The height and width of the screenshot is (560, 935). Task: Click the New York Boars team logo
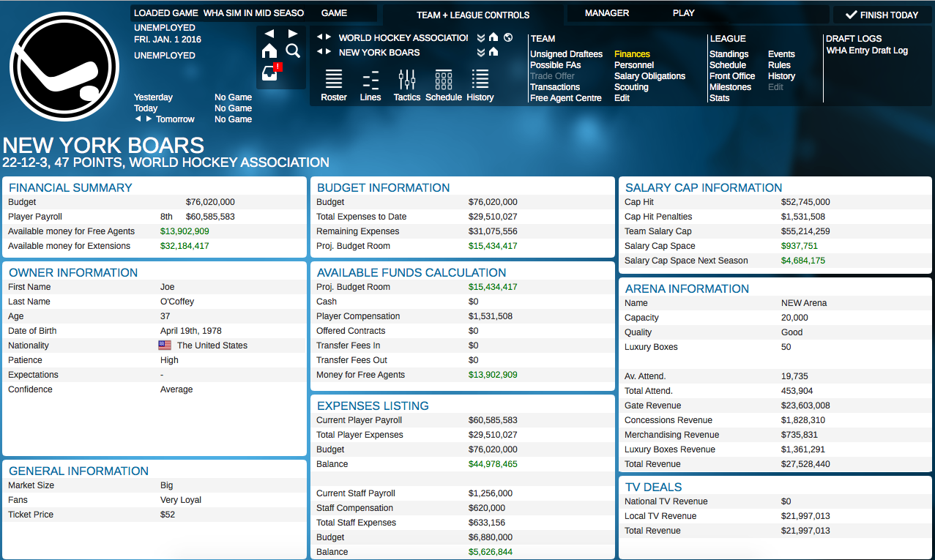pyautogui.click(x=64, y=67)
